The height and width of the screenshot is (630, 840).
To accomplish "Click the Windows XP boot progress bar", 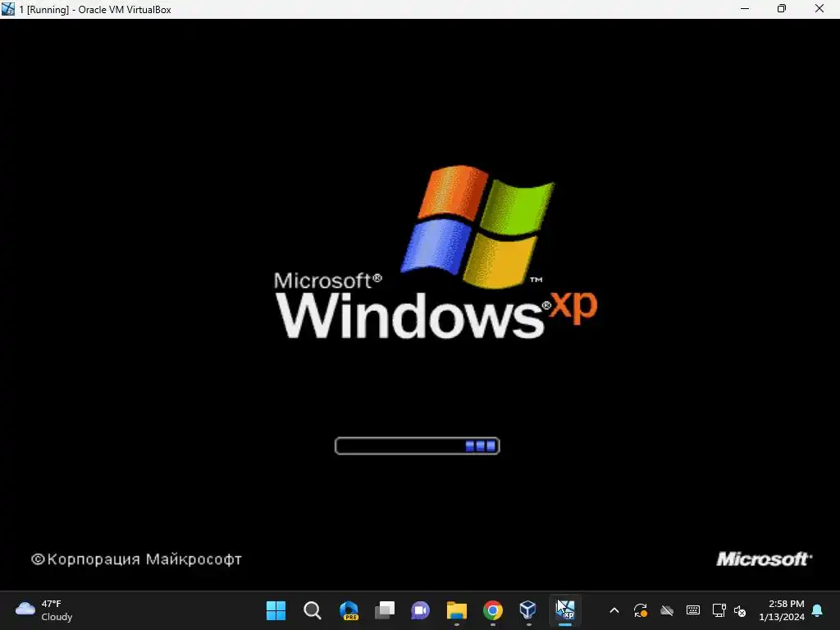I will (x=418, y=445).
